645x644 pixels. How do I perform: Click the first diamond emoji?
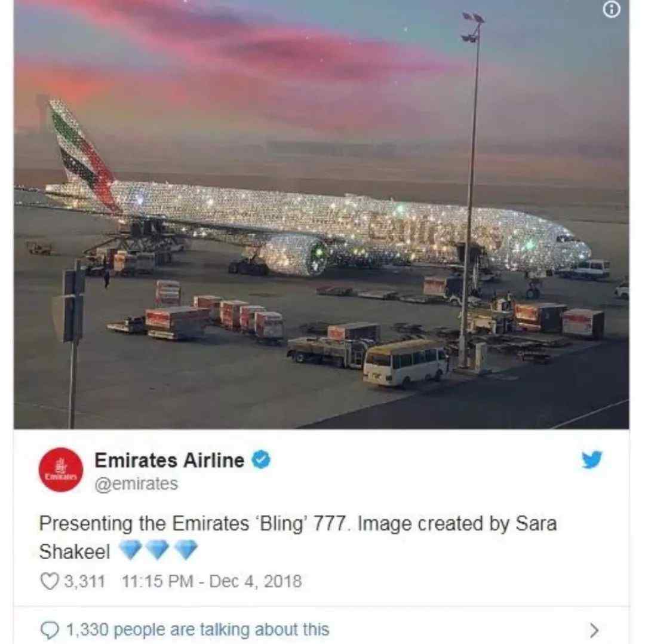point(130,550)
